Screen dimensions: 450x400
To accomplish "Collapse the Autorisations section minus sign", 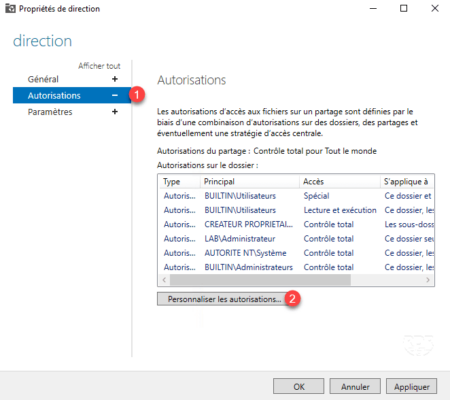I will point(115,95).
